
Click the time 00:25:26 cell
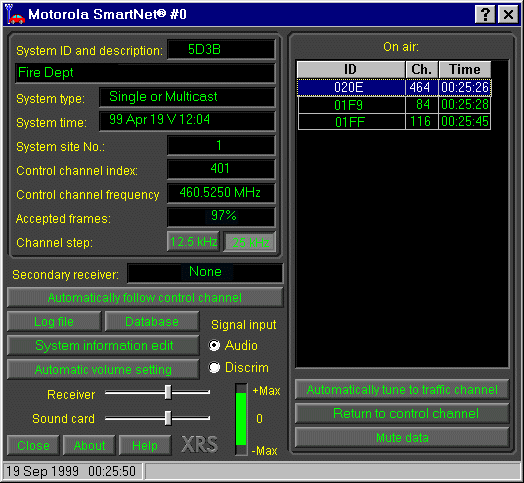click(465, 88)
